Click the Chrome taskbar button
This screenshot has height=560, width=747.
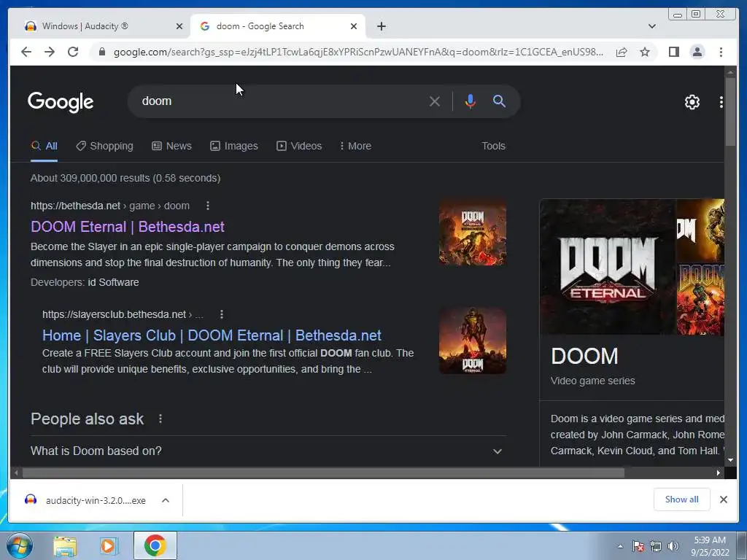pos(155,545)
